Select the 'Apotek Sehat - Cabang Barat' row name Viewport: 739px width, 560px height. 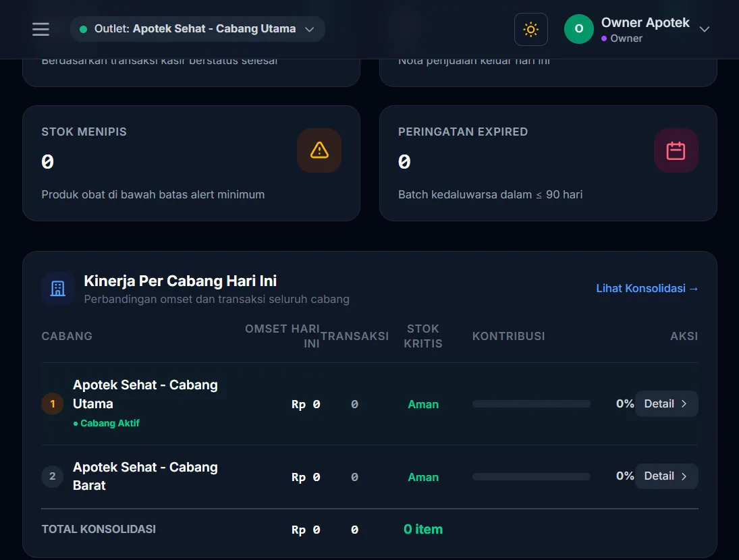click(145, 476)
